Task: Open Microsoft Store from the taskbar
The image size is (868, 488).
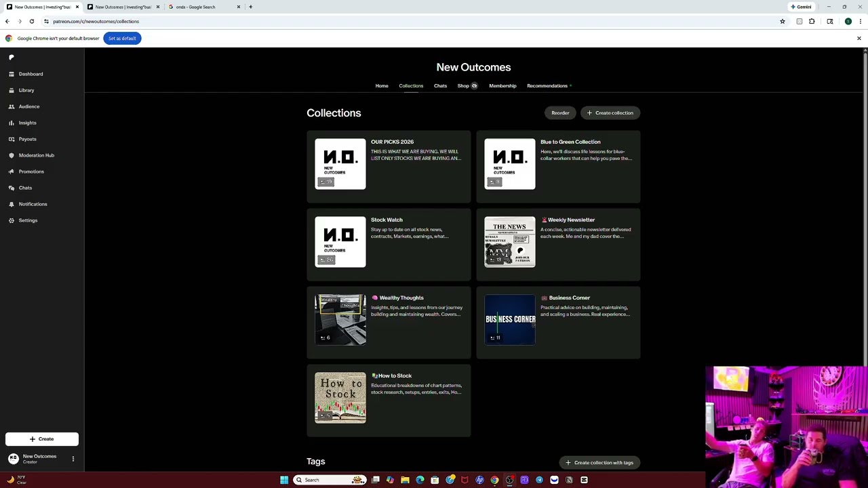Action: [x=435, y=480]
